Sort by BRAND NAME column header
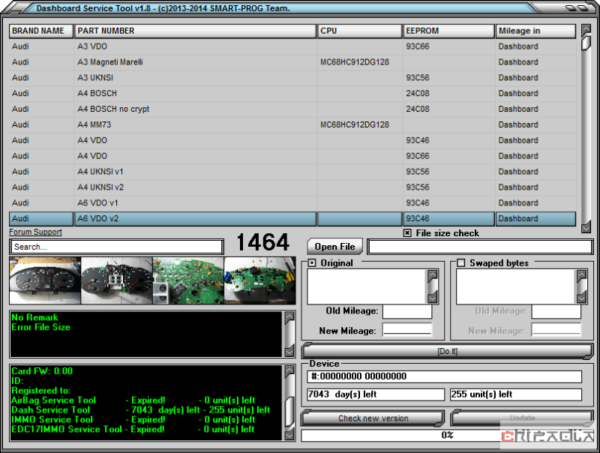The image size is (600, 453). (41, 31)
